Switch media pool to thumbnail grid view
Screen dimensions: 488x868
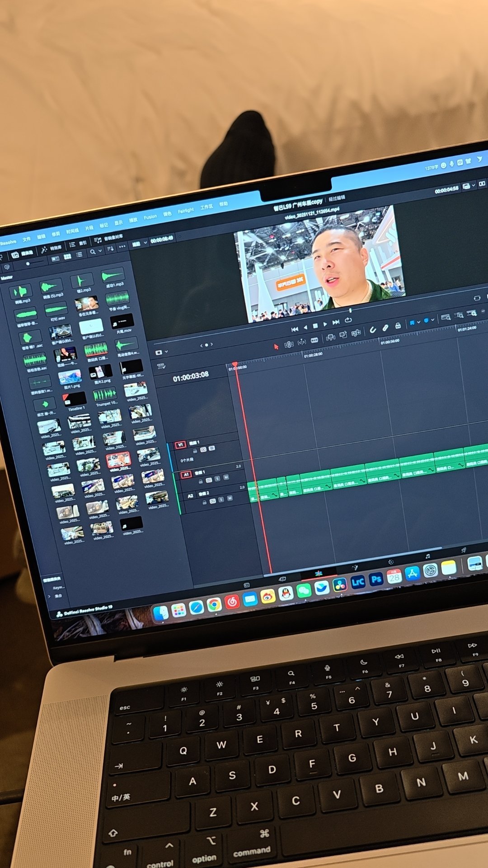tap(67, 257)
